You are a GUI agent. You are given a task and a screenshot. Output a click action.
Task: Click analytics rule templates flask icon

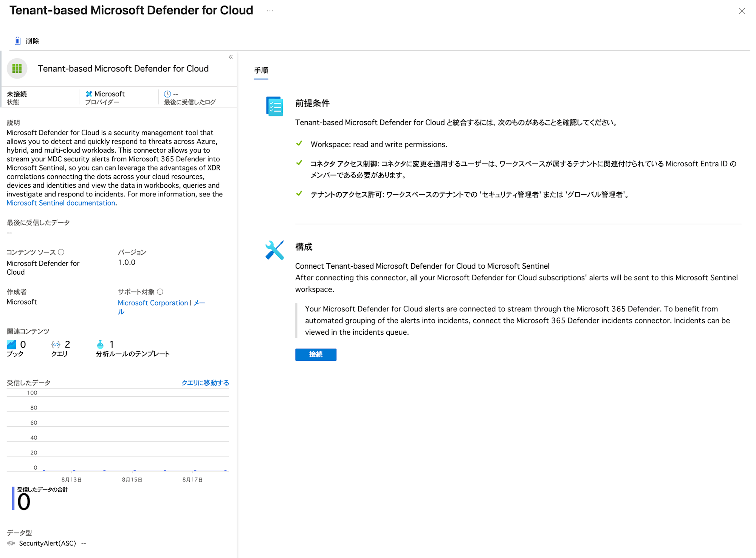pos(100,345)
